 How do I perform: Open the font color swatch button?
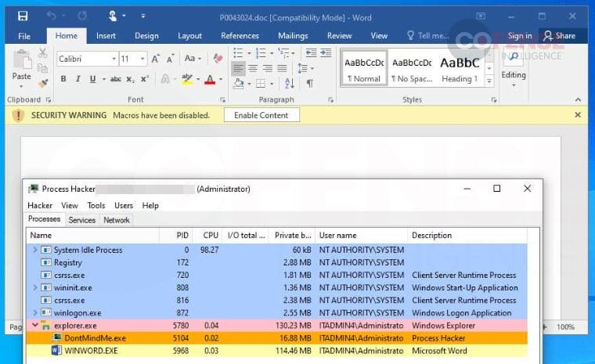(209, 79)
